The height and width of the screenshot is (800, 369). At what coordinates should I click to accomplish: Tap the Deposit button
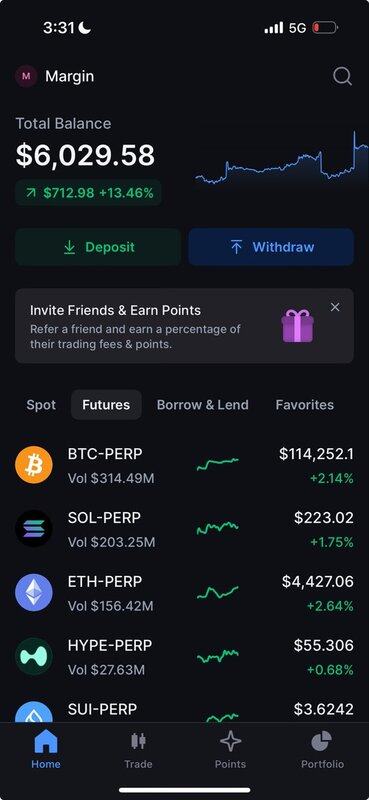[98, 247]
